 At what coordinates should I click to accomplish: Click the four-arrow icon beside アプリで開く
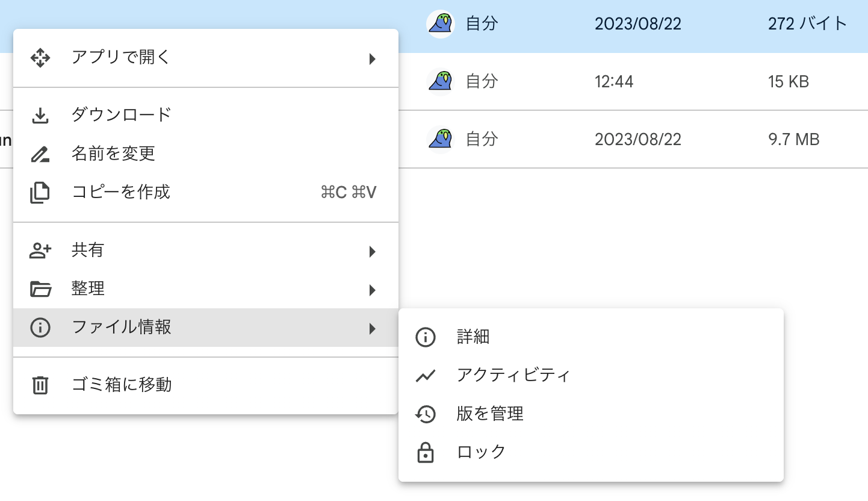40,58
